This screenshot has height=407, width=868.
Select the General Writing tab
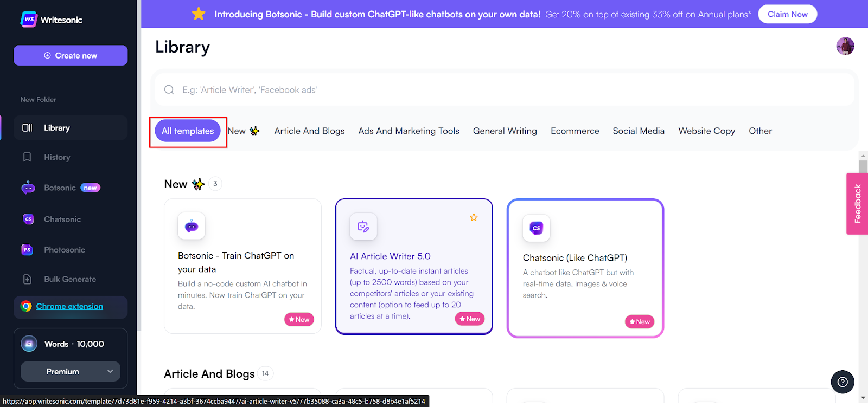(505, 131)
